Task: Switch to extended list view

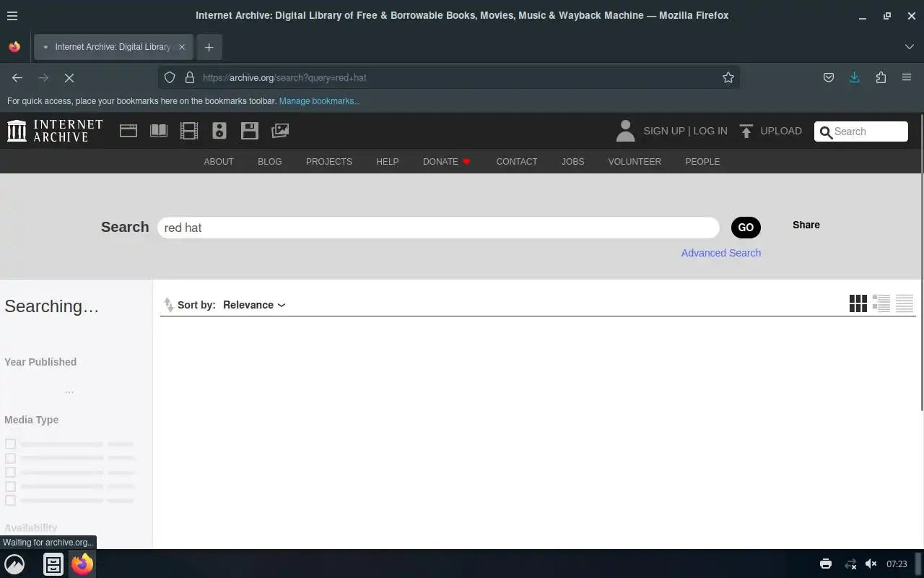Action: [x=881, y=303]
